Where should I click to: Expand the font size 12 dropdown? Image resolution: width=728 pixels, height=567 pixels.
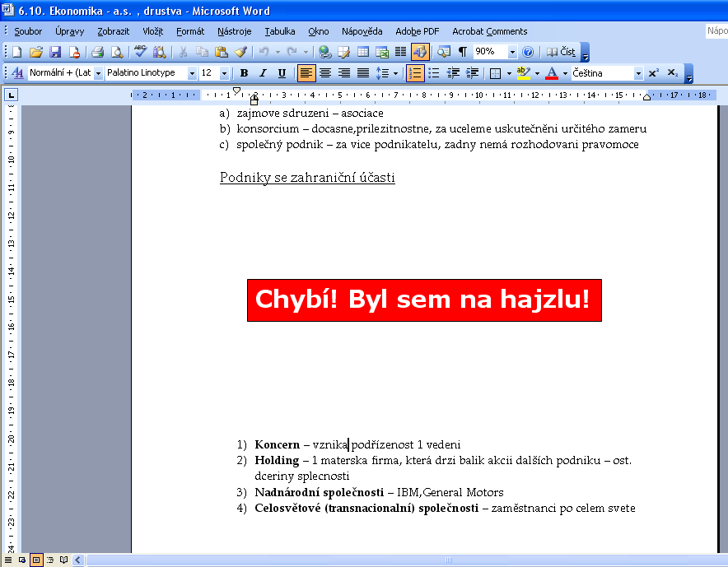(224, 73)
